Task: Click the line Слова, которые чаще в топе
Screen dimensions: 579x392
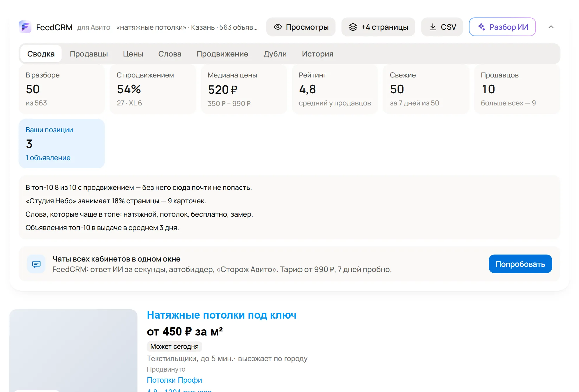Action: [139, 214]
